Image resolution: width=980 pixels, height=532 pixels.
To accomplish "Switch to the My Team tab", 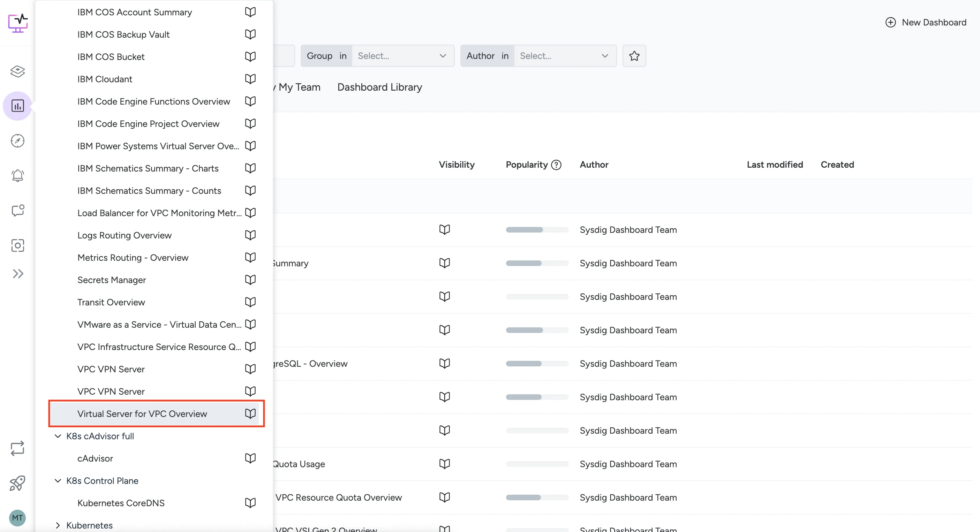I will tap(299, 87).
